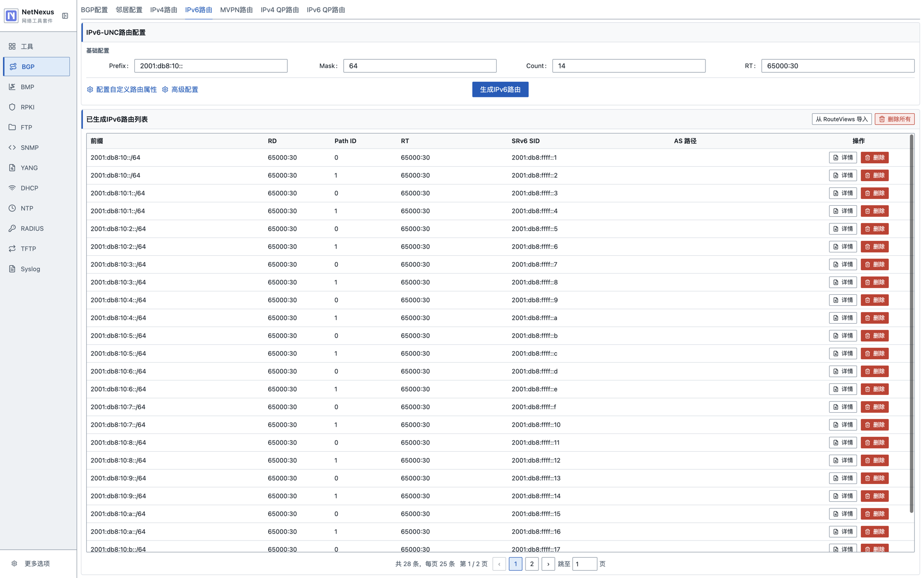
Task: Open details for SID 2001:db8:ffff::13 row
Action: click(843, 478)
